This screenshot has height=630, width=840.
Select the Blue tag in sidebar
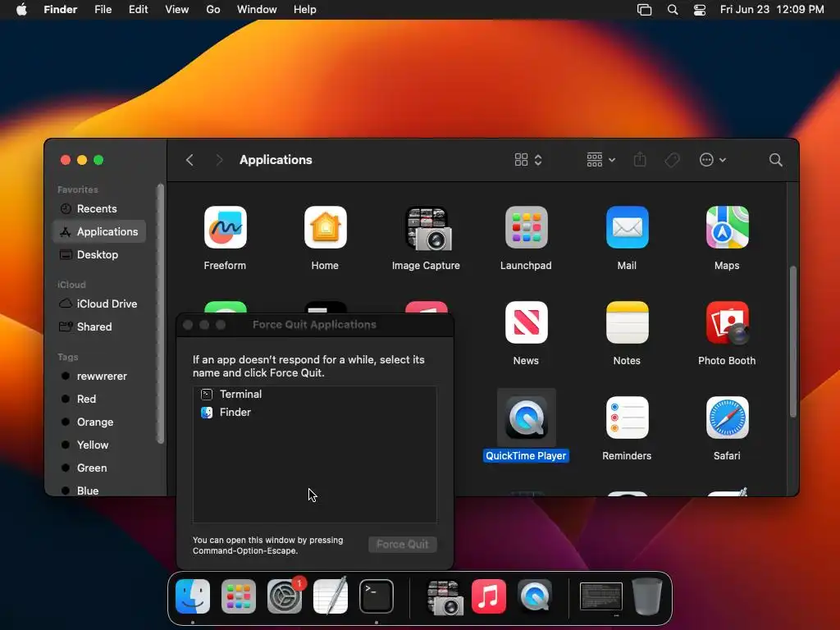pos(99,491)
